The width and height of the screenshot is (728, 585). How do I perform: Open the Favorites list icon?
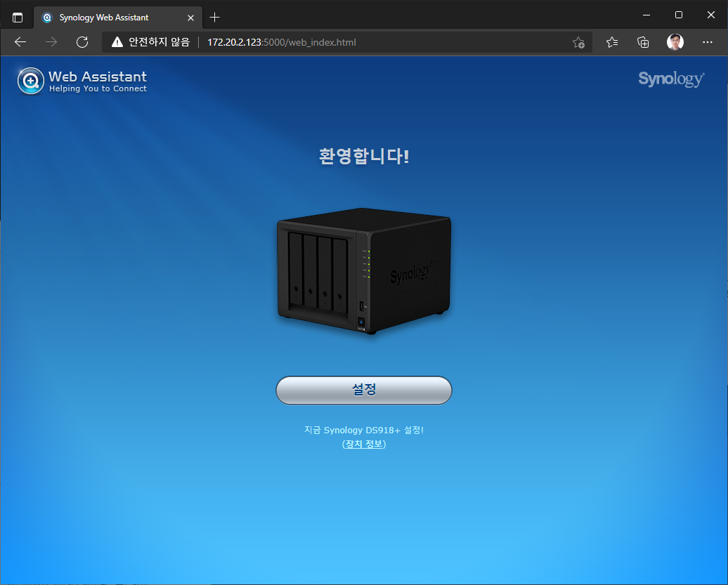[x=612, y=42]
